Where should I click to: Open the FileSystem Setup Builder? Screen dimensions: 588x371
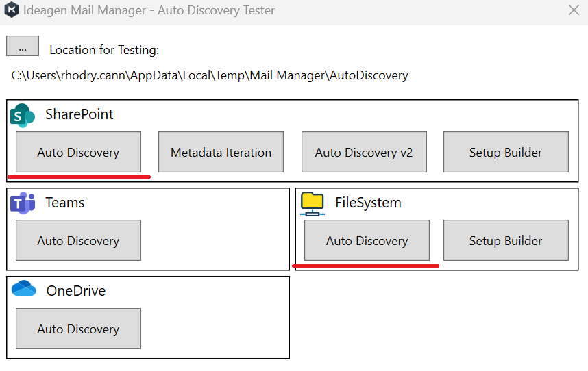(506, 240)
